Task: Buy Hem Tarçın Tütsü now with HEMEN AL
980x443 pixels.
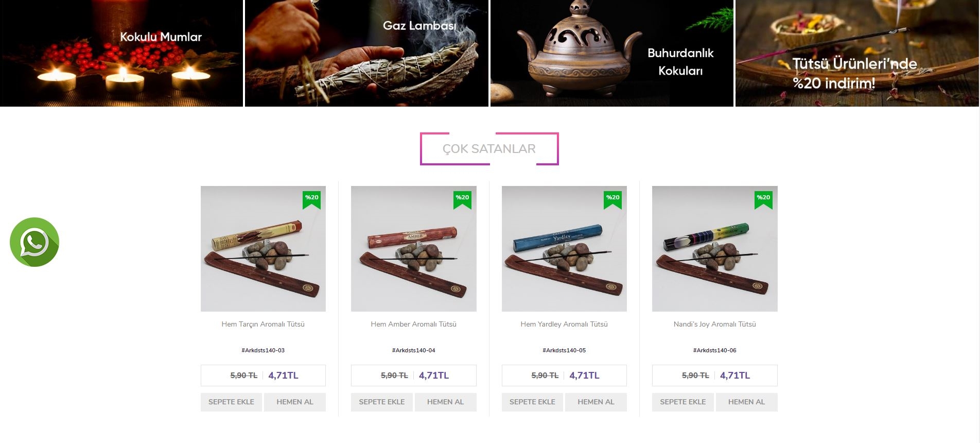Action: 295,402
